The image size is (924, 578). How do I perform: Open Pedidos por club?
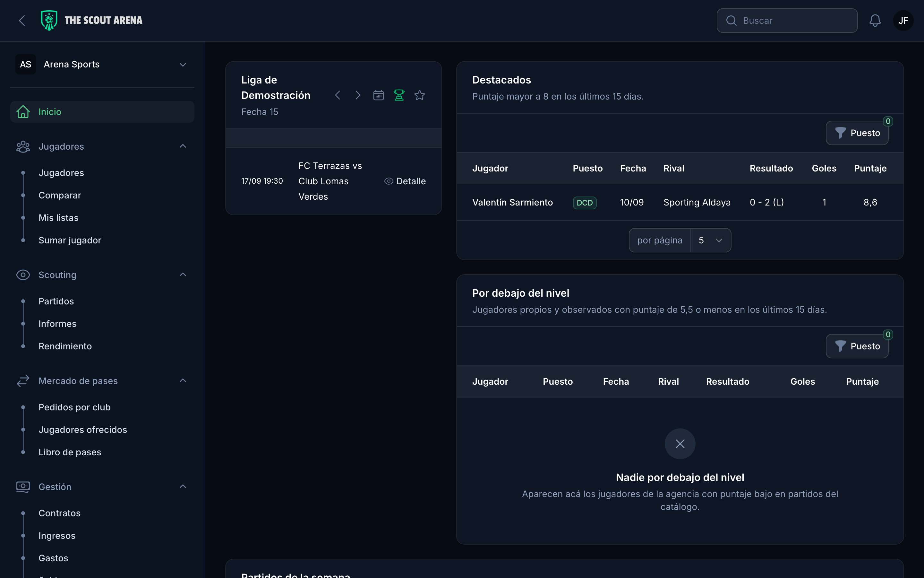[x=74, y=407]
